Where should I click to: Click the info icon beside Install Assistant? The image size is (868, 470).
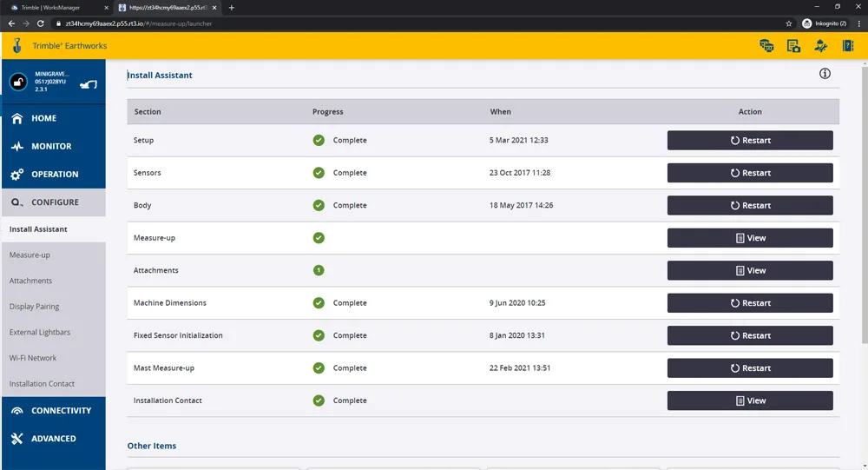tap(825, 74)
